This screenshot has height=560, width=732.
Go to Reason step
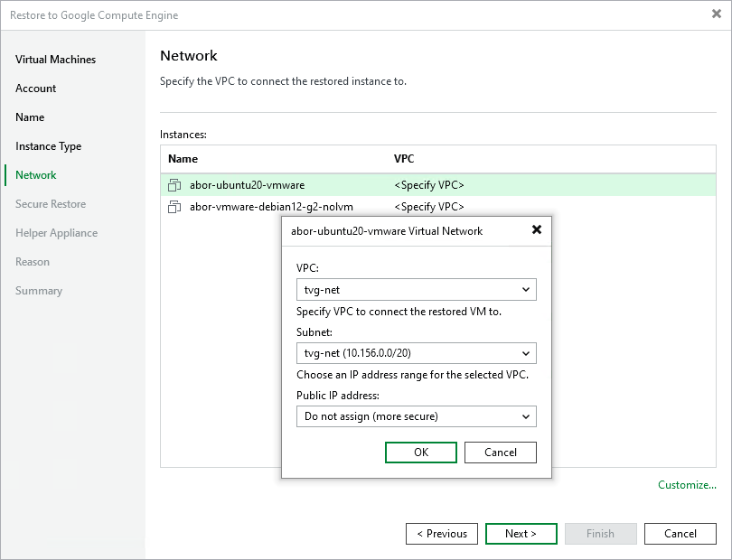pos(33,262)
